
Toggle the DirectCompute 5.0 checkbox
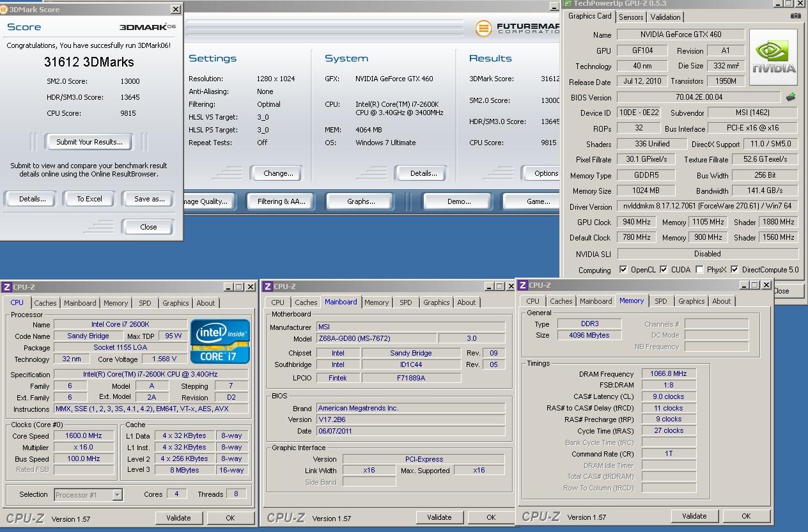[734, 270]
